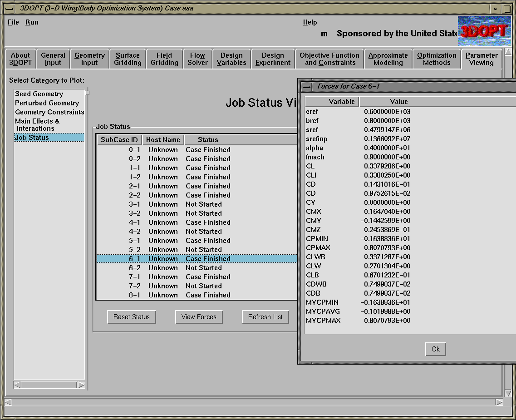This screenshot has width=516, height=420.
Task: Click main window horizontal scroll right arrow
Action: (499, 402)
